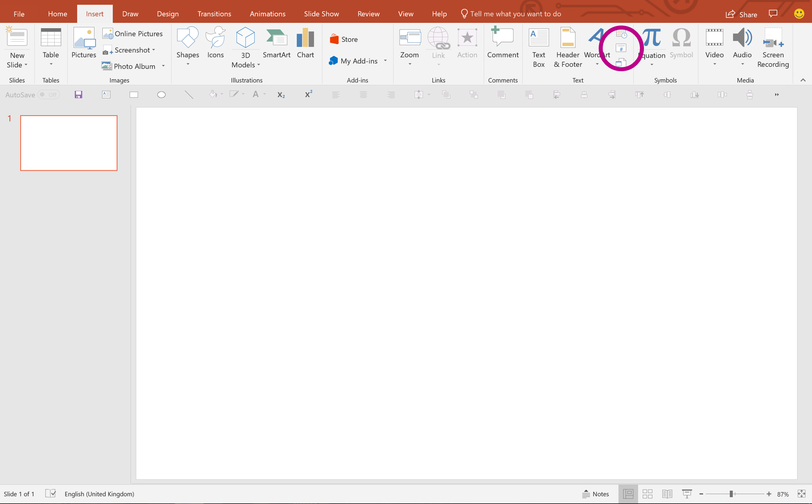The height and width of the screenshot is (504, 812).
Task: Insert a SmartArt graphic
Action: coord(276,43)
